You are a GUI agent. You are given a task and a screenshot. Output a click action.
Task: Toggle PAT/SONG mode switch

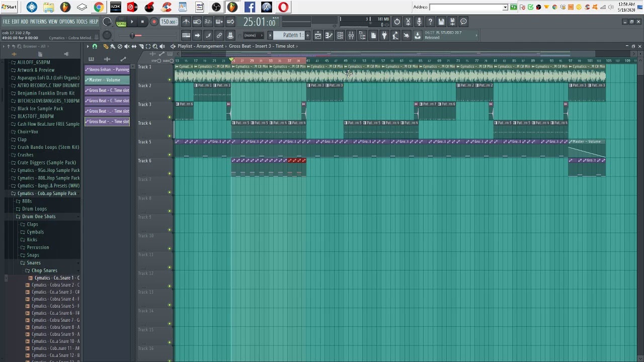pos(121,22)
